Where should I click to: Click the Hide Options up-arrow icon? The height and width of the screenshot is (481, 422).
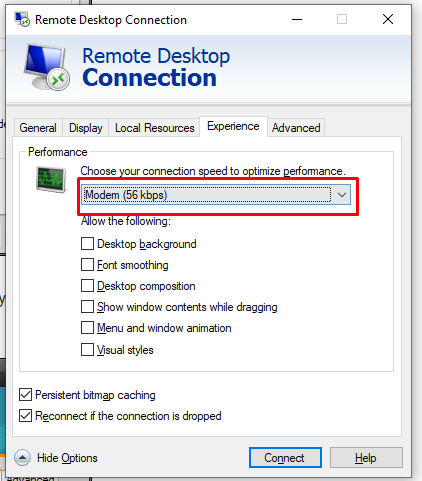[22, 458]
